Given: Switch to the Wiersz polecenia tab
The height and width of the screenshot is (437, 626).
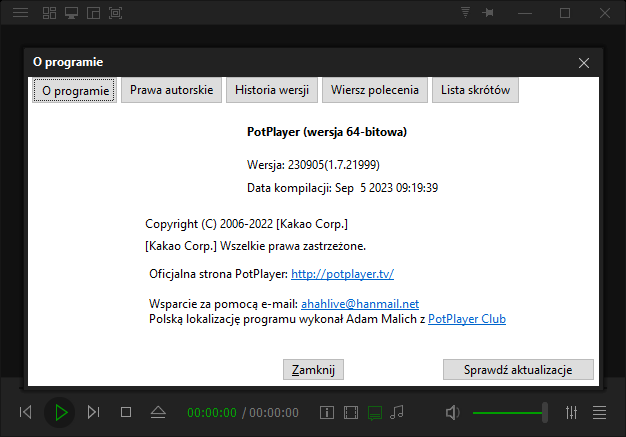Looking at the screenshot, I should (x=374, y=90).
